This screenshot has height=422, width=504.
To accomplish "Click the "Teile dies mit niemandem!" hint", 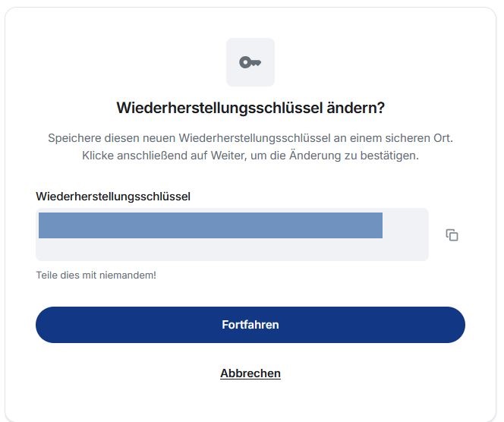I will (96, 275).
